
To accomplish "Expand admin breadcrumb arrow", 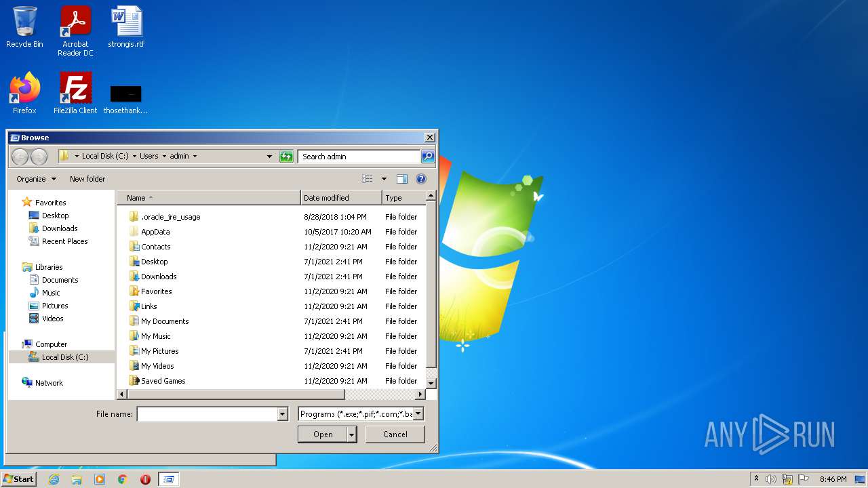I will (x=195, y=157).
